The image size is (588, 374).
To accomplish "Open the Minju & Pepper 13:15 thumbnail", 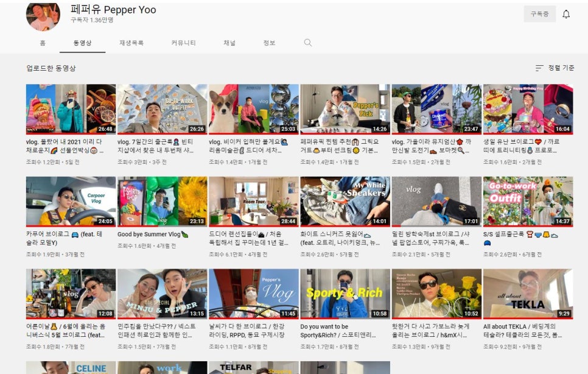I will 163,294.
